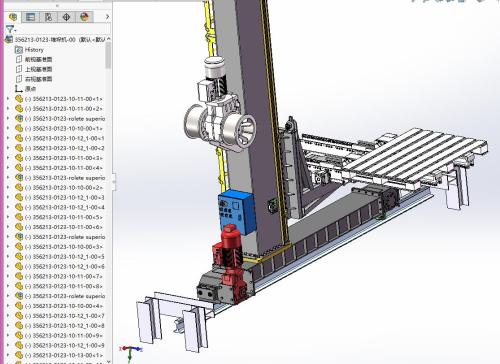Select the 356213-0123-10-11-00<3> component name
This screenshot has width=500, height=364.
coord(64,158)
